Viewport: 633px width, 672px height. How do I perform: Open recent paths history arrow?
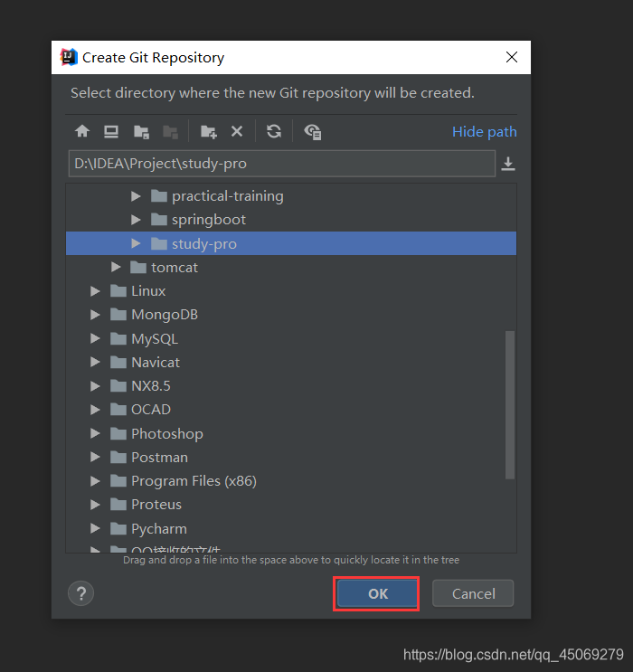pyautogui.click(x=508, y=164)
